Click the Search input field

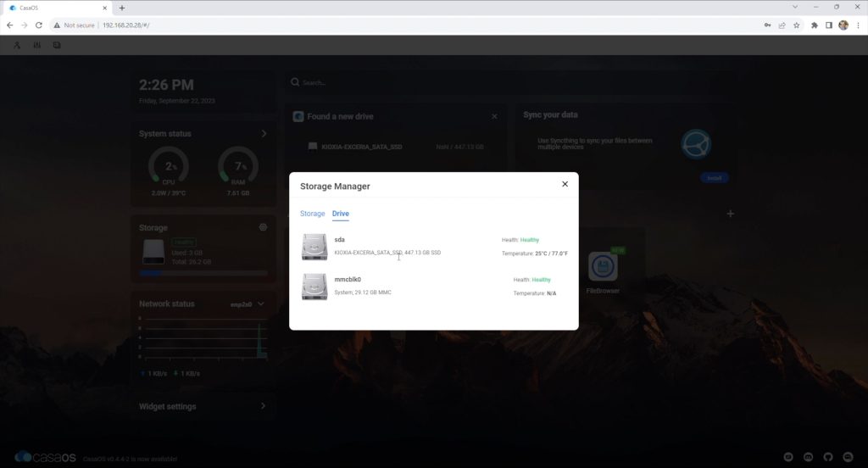click(x=381, y=83)
